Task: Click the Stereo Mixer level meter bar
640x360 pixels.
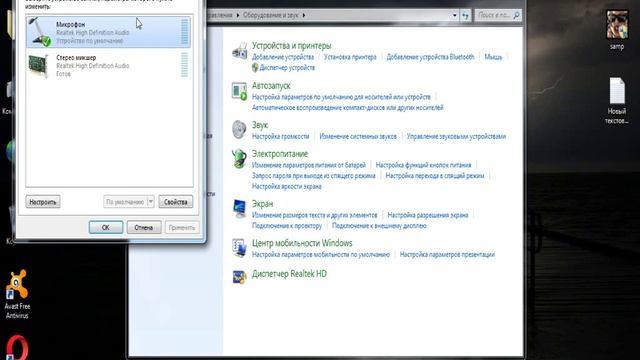Action: 184,64
